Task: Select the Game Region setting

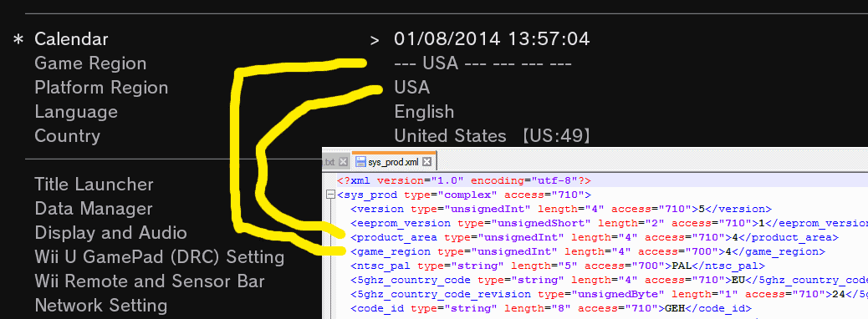Action: point(90,63)
